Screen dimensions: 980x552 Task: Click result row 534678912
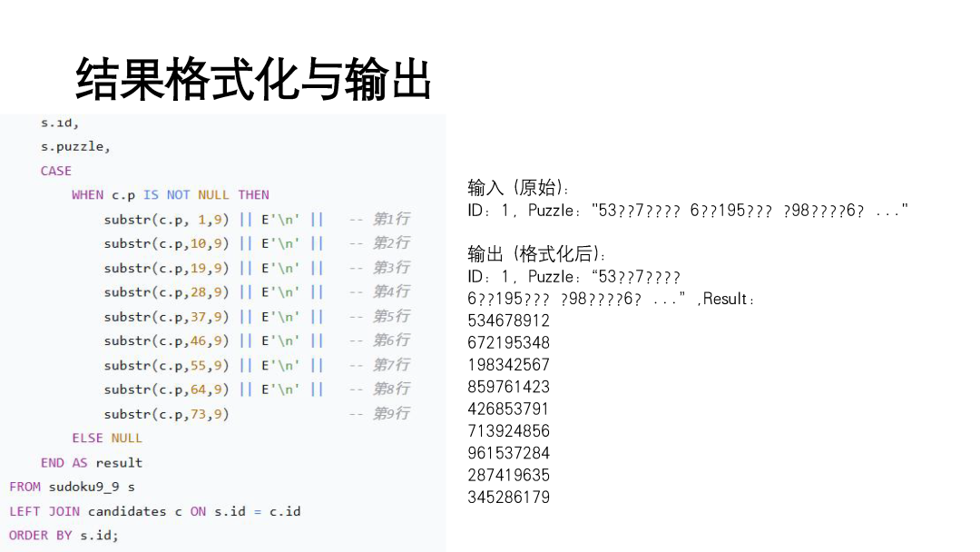[x=509, y=320]
